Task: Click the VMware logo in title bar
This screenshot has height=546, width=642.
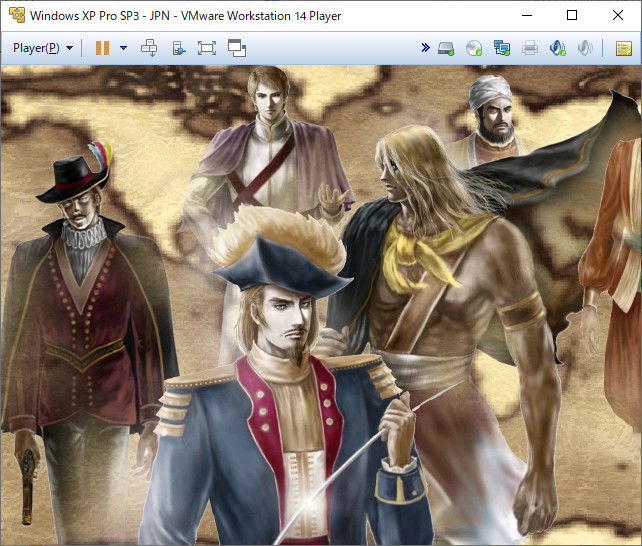Action: pyautogui.click(x=17, y=15)
